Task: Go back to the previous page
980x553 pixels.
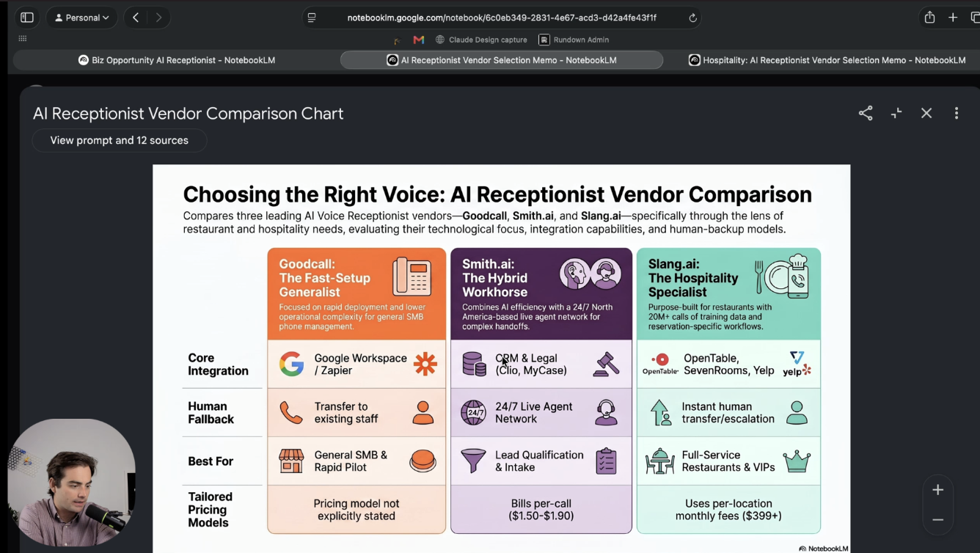Action: point(136,18)
